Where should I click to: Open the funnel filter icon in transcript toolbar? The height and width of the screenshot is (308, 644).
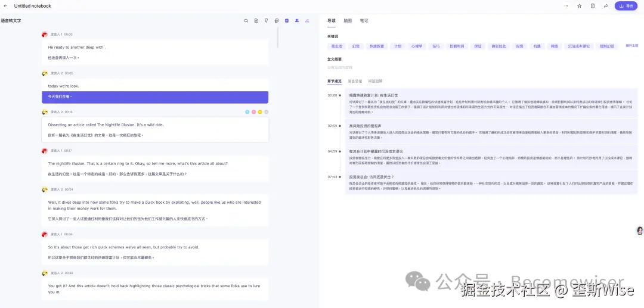point(266,20)
